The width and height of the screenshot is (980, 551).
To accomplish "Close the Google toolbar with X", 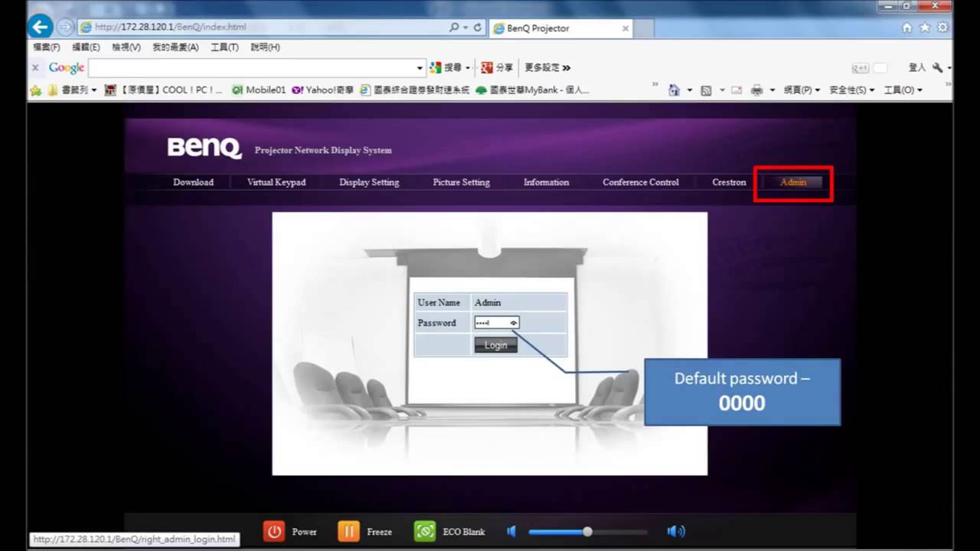I will (x=35, y=67).
